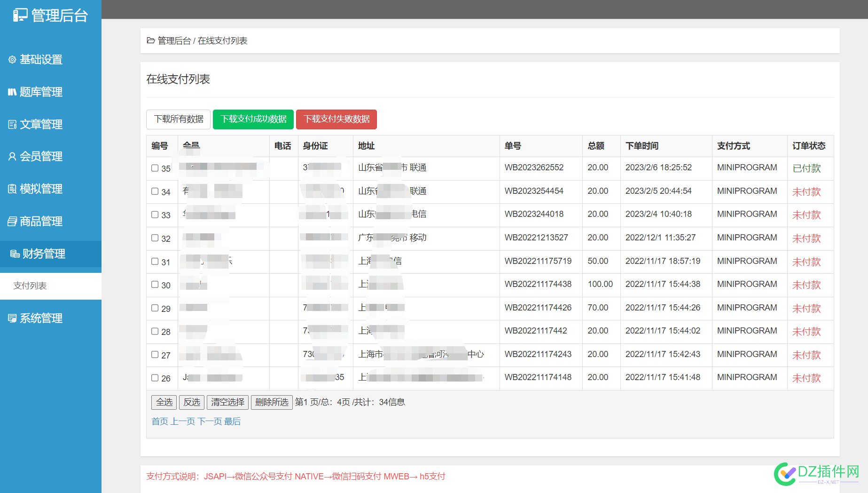Tick checkbox for row 31

155,261
